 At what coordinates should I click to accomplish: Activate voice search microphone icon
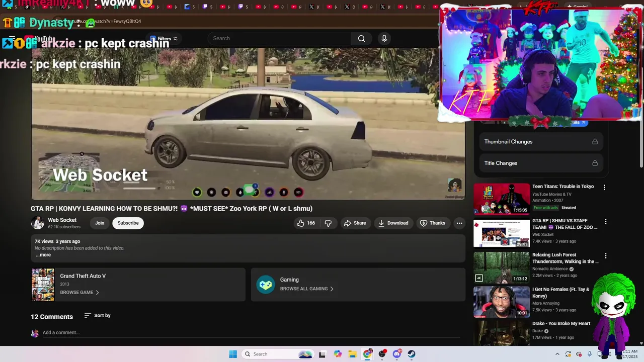(384, 38)
